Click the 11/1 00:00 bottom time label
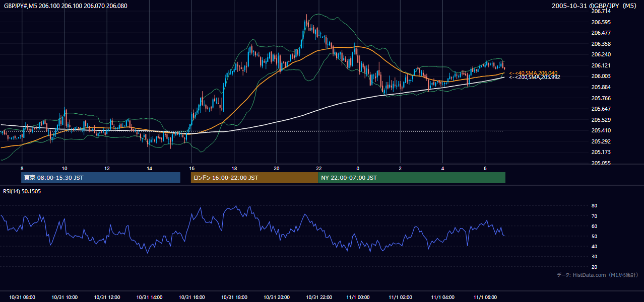 point(358,297)
